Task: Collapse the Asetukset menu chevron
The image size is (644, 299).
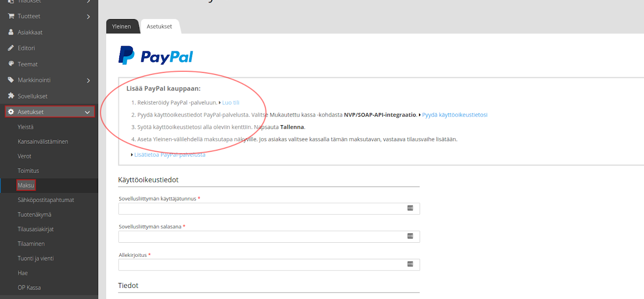Action: [88, 112]
